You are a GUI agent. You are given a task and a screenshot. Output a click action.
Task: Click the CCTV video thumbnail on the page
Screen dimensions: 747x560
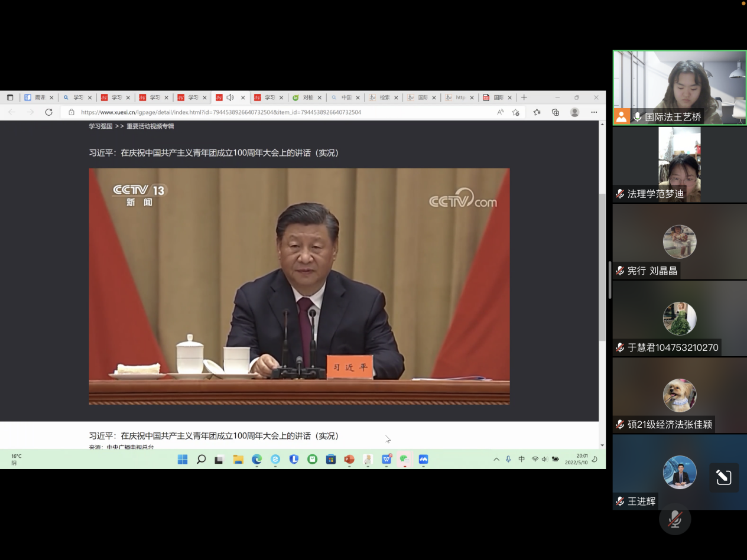tap(299, 286)
